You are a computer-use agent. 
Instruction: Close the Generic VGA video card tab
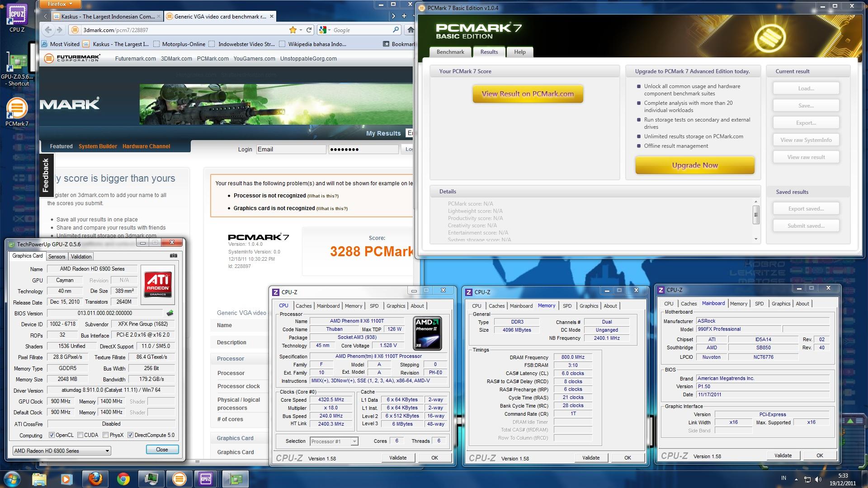point(272,16)
